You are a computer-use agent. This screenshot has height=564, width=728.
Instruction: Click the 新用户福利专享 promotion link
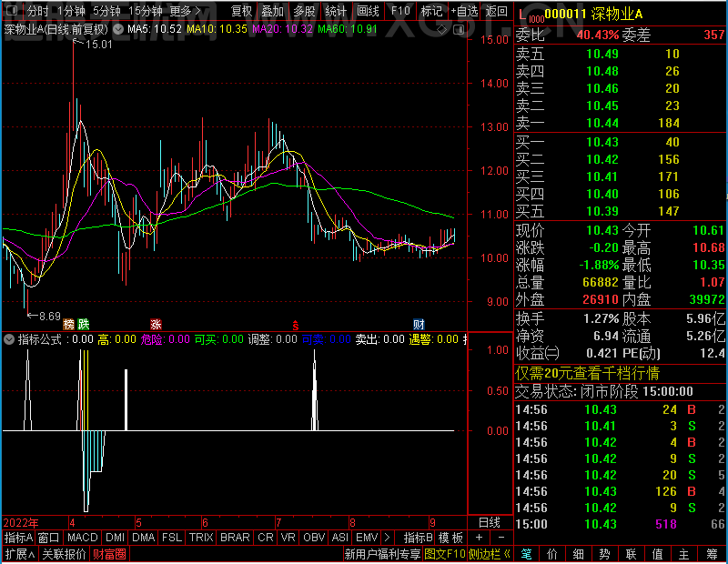[x=382, y=554]
